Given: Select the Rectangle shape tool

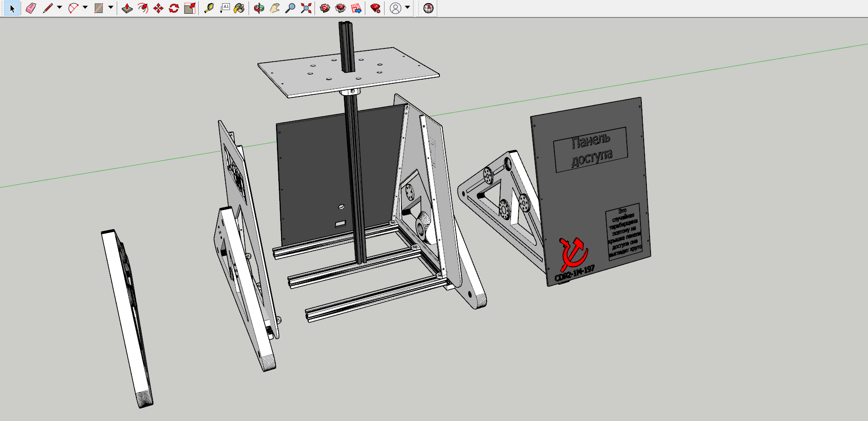Looking at the screenshot, I should click(x=98, y=8).
